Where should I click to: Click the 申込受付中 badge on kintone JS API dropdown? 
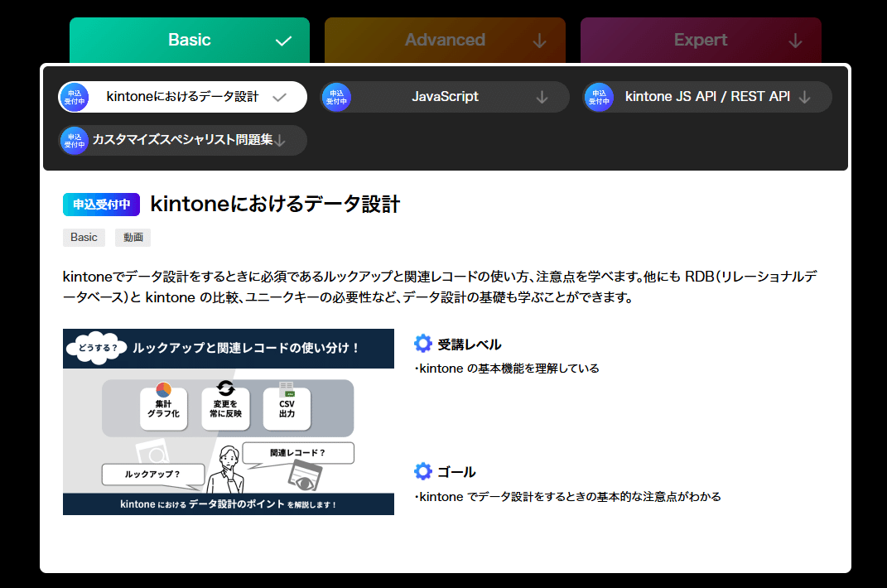tap(599, 97)
